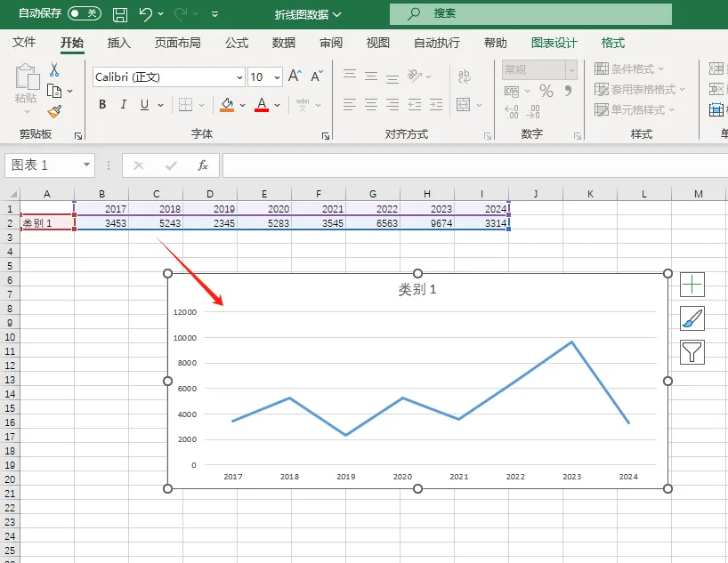Expand the Clipboard (剪贴板) dialog launcher

click(x=78, y=135)
